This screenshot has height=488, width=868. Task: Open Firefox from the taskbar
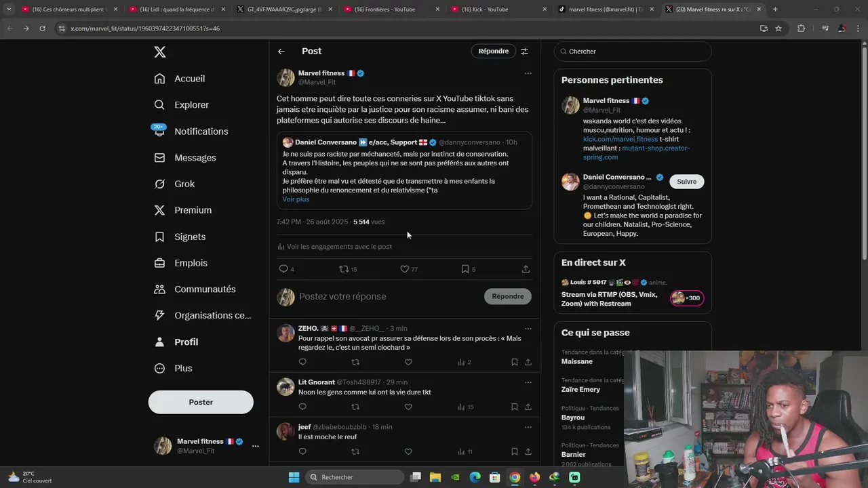point(535,477)
